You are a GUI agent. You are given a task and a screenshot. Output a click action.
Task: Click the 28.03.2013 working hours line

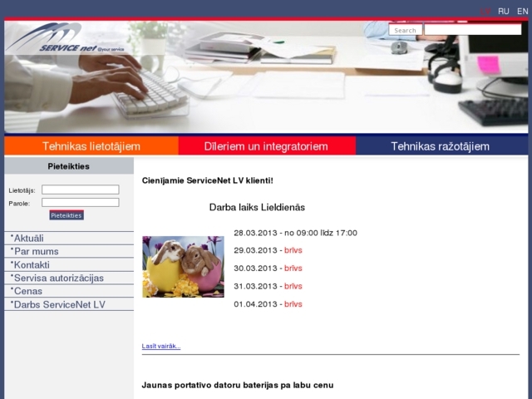(x=295, y=233)
